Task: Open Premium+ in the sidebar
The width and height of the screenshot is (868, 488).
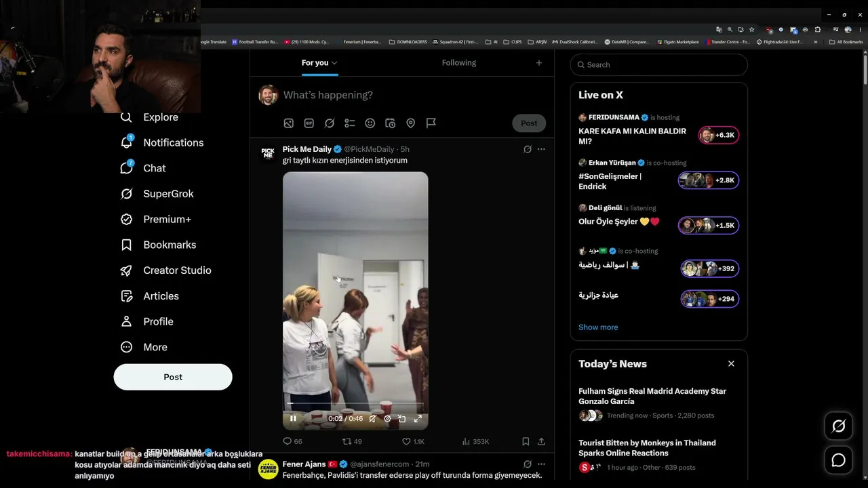Action: (x=155, y=220)
